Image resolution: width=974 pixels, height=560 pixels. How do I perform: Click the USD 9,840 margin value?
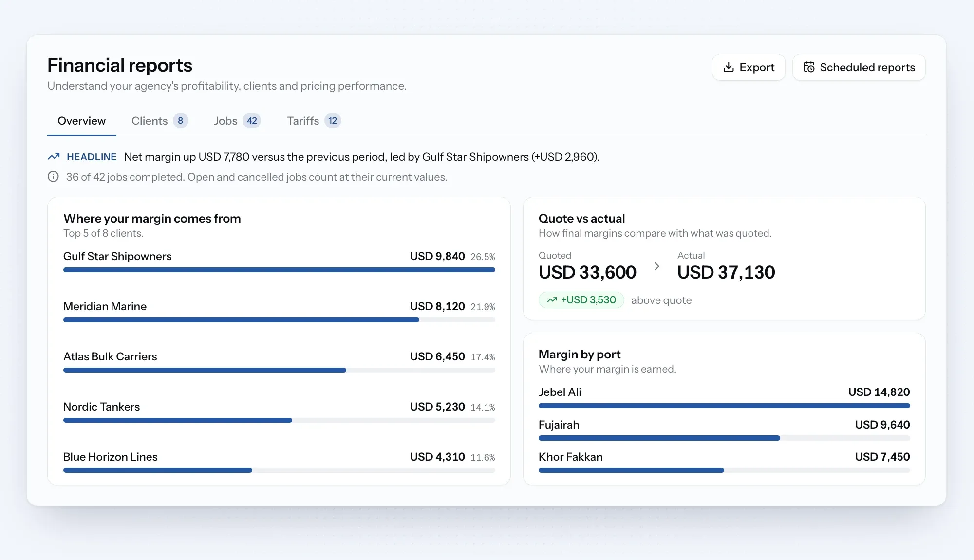[437, 256]
